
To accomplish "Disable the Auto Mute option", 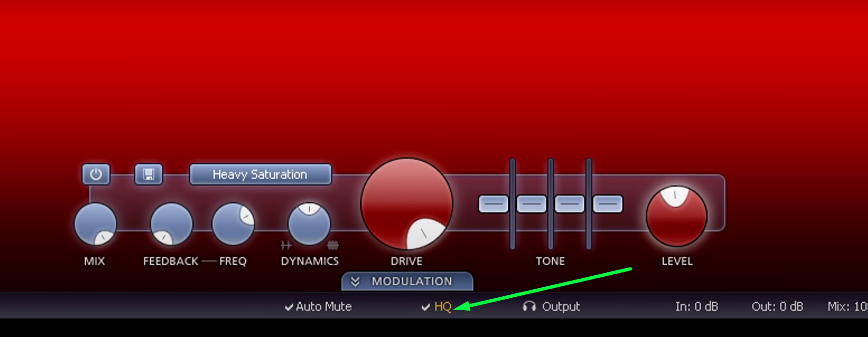I will point(318,307).
